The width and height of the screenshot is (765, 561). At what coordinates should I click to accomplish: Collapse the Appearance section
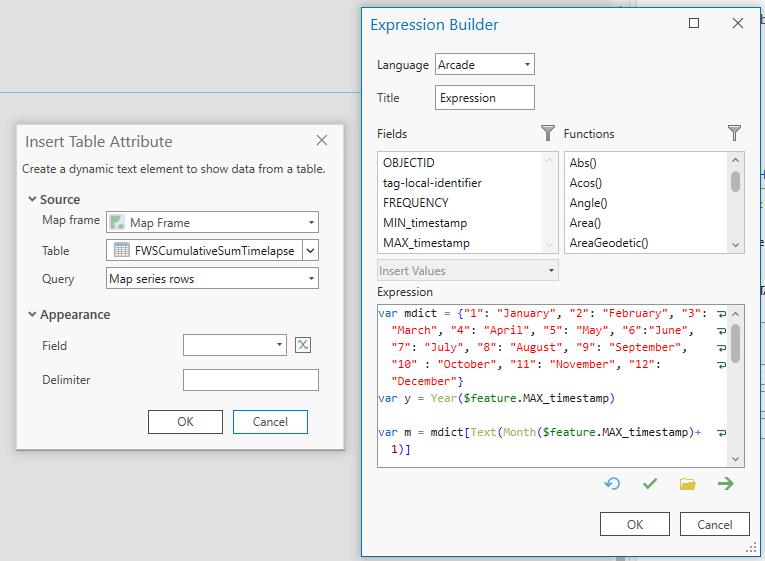click(33, 314)
